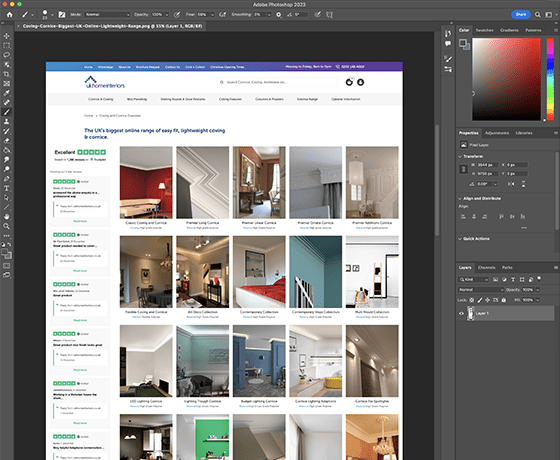Switch to the Gradients tab
This screenshot has height=460, width=560.
point(509,30)
